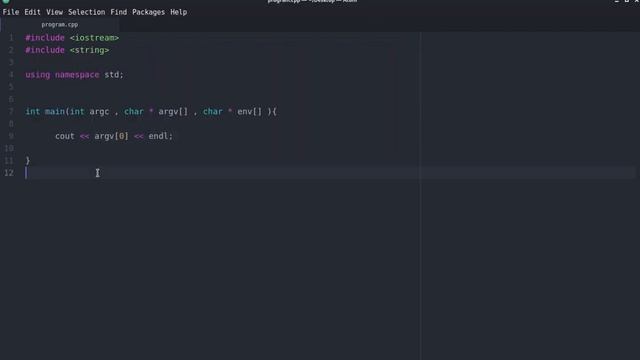
Task: Select the program.cpp tab
Action: pyautogui.click(x=60, y=24)
